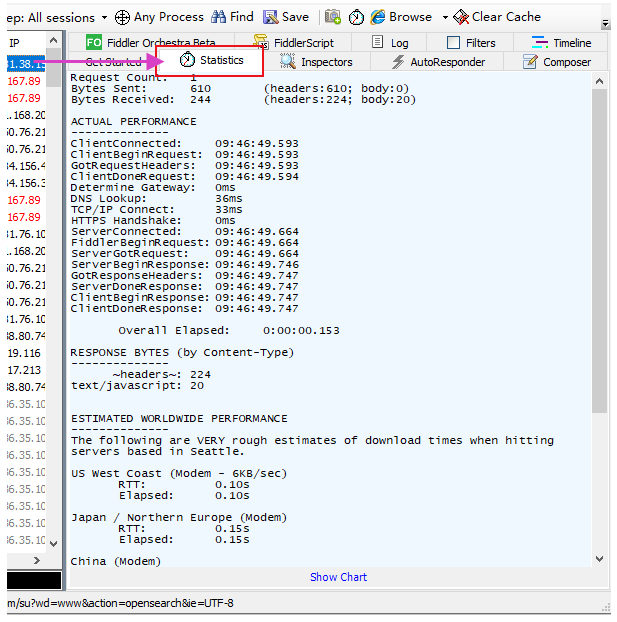Open the Browse dropdown arrow
The height and width of the screenshot is (622, 617).
(445, 17)
